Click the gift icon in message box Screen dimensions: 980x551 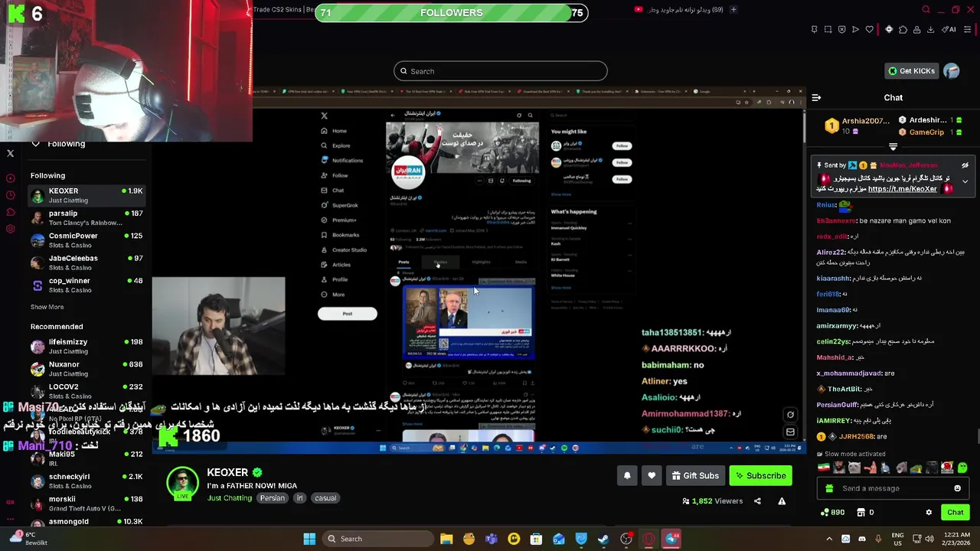829,488
